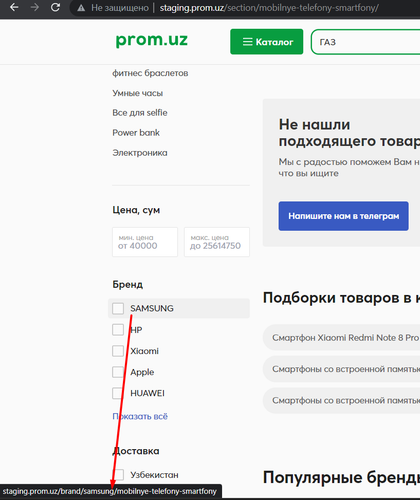Click the Бренд filter heading
Viewport: 420px width, 500px height.
click(x=128, y=285)
